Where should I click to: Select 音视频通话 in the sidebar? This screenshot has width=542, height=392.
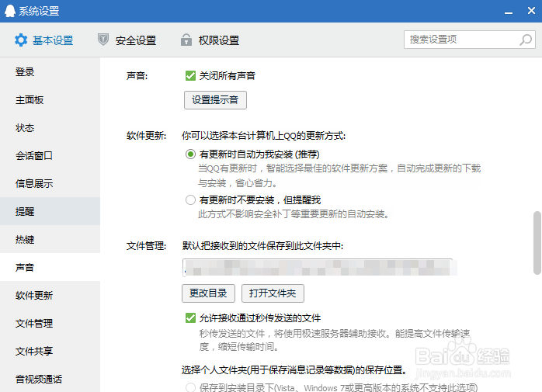pyautogui.click(x=50, y=379)
